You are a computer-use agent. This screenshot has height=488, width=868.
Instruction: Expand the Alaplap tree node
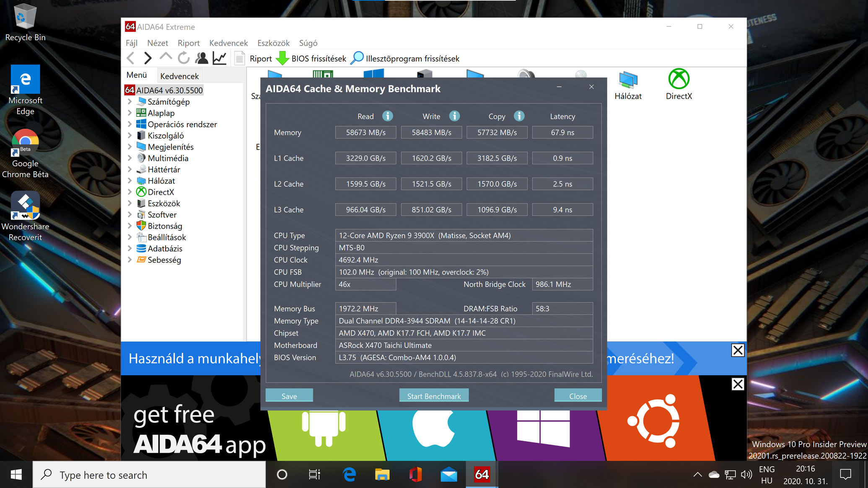click(130, 113)
